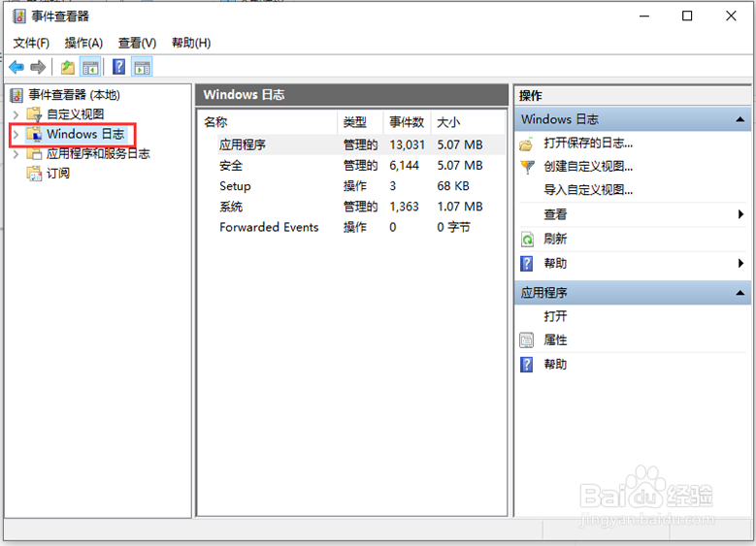Click the Event Viewer title bar icon
This screenshot has width=756, height=546.
pyautogui.click(x=19, y=16)
